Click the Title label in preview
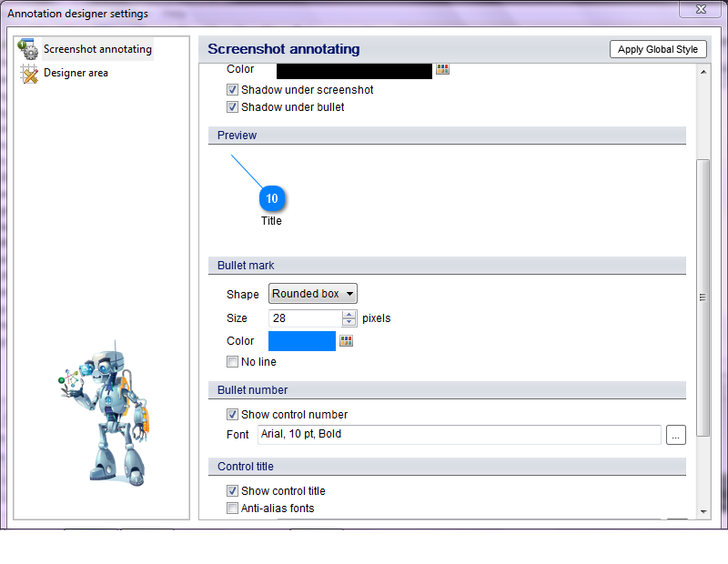The width and height of the screenshot is (728, 564). point(271,221)
